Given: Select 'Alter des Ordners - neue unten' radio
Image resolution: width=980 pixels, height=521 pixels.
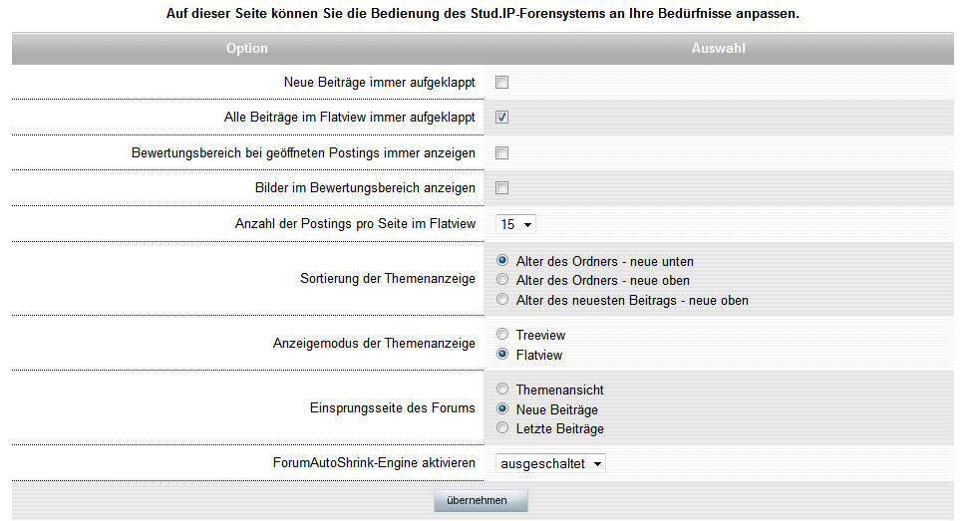Looking at the screenshot, I should [502, 261].
